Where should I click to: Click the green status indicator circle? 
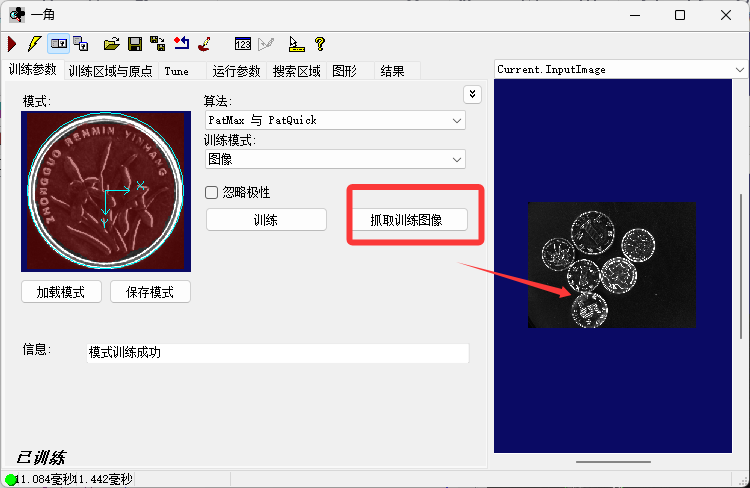[11, 479]
